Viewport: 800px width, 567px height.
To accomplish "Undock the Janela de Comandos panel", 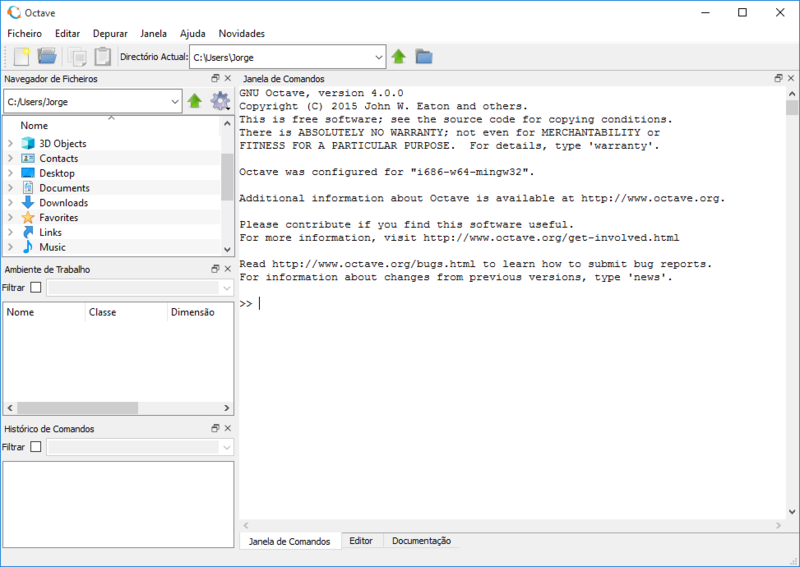I will pyautogui.click(x=779, y=78).
